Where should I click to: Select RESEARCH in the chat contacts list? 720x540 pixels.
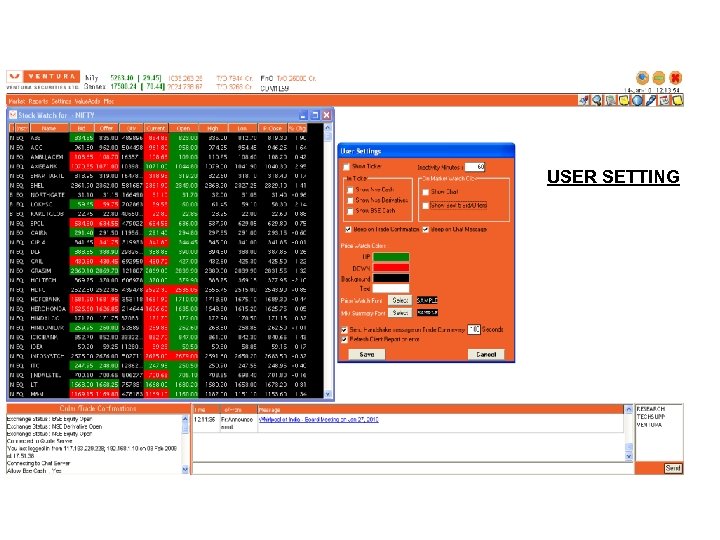pos(651,409)
